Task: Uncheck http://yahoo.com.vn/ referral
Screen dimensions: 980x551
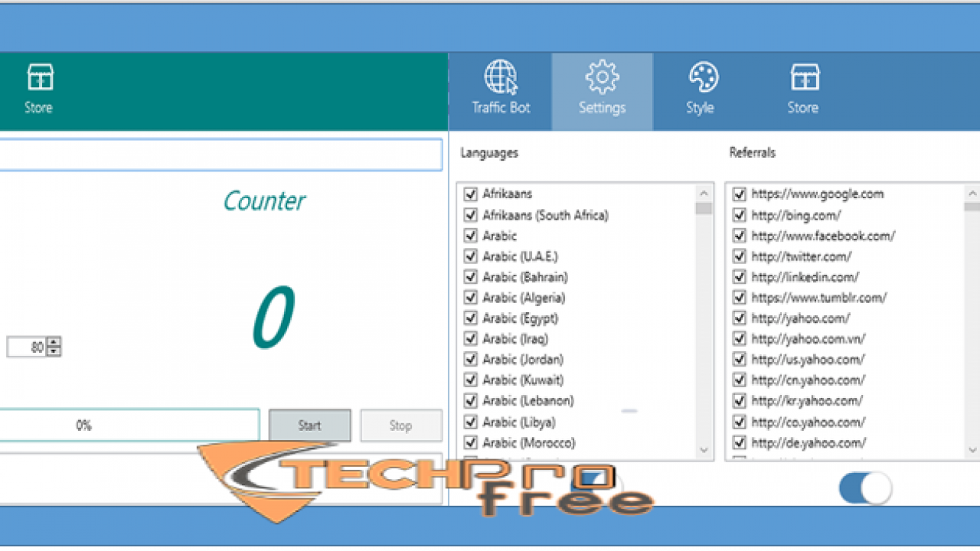Action: tap(740, 339)
